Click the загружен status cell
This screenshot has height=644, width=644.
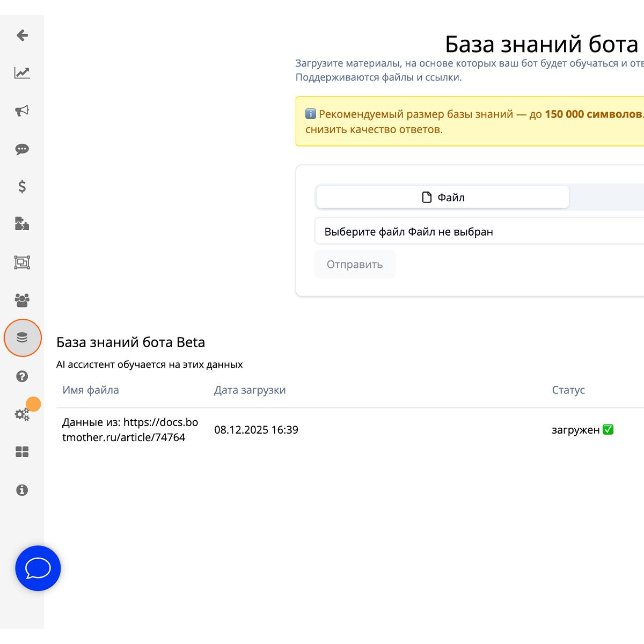coord(583,430)
